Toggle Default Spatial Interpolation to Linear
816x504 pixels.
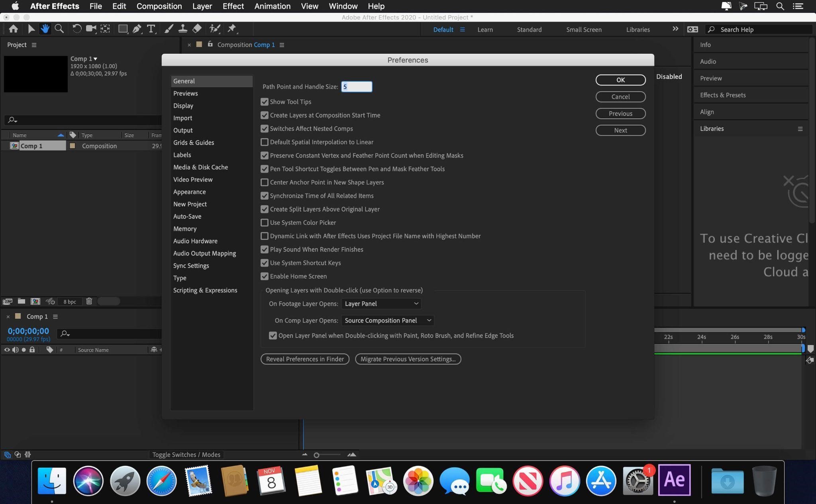(265, 141)
